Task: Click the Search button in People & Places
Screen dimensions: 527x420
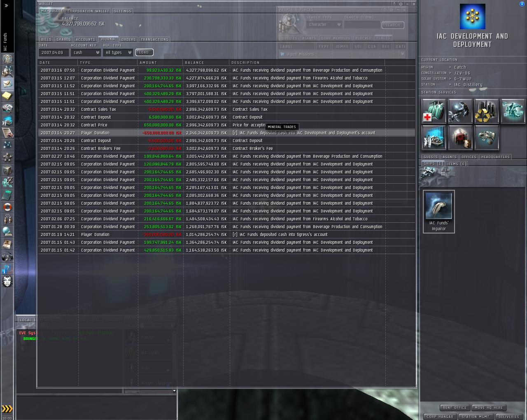Action: pyautogui.click(x=393, y=25)
